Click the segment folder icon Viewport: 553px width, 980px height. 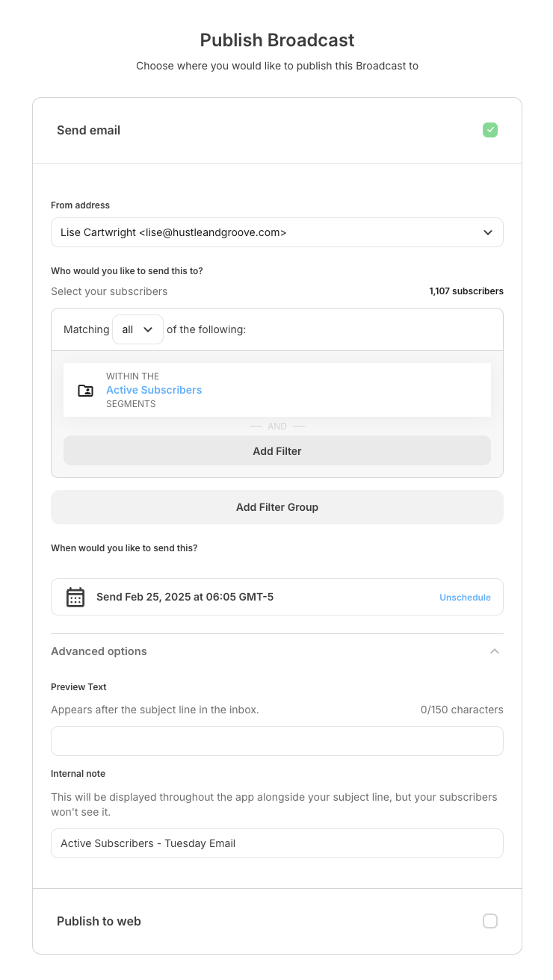click(86, 390)
